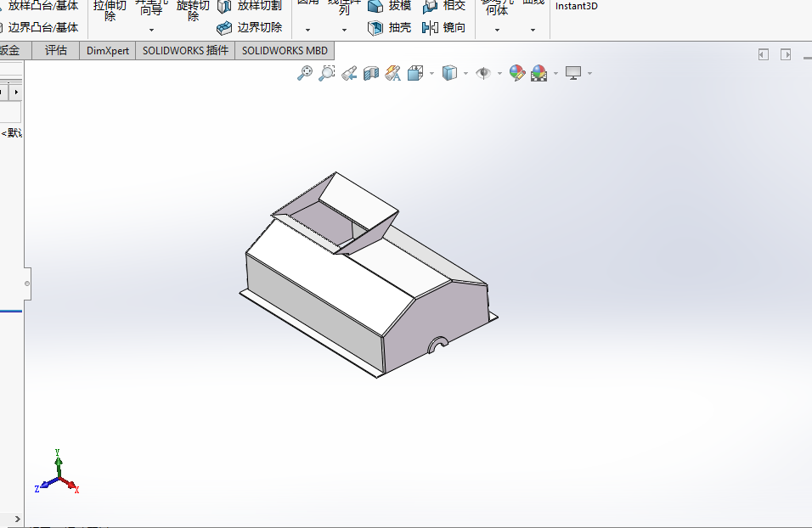Select the 抽壳 (Shell) tool
This screenshot has height=528, width=812.
click(389, 27)
